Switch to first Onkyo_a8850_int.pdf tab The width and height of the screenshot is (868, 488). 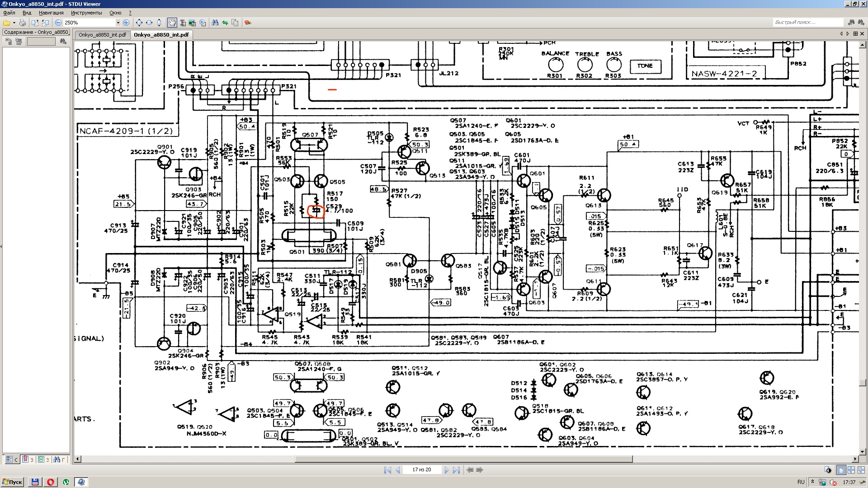[x=102, y=34]
